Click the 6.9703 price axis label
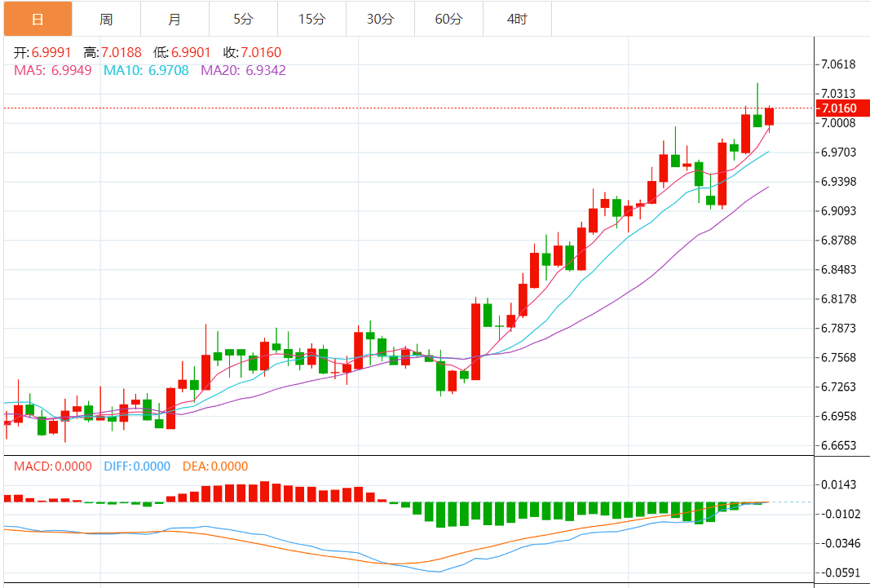The image size is (870, 588). [838, 153]
